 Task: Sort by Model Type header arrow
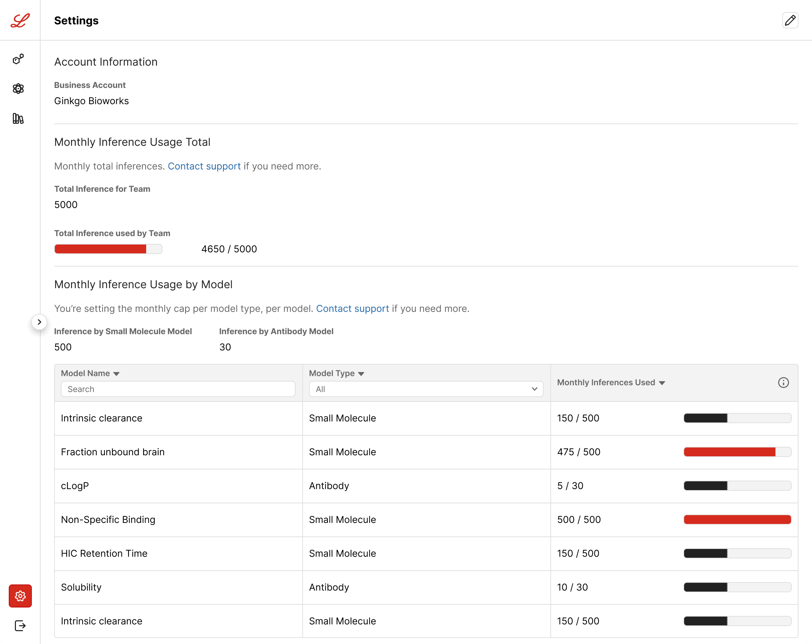361,374
